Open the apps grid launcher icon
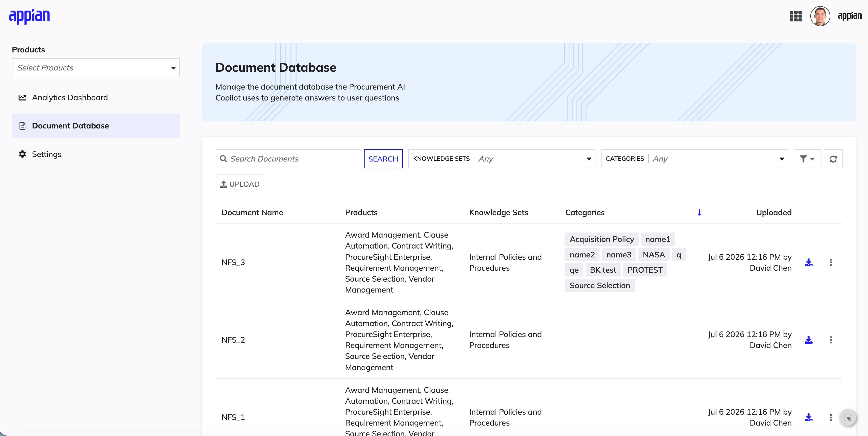The image size is (868, 436). pos(796,16)
